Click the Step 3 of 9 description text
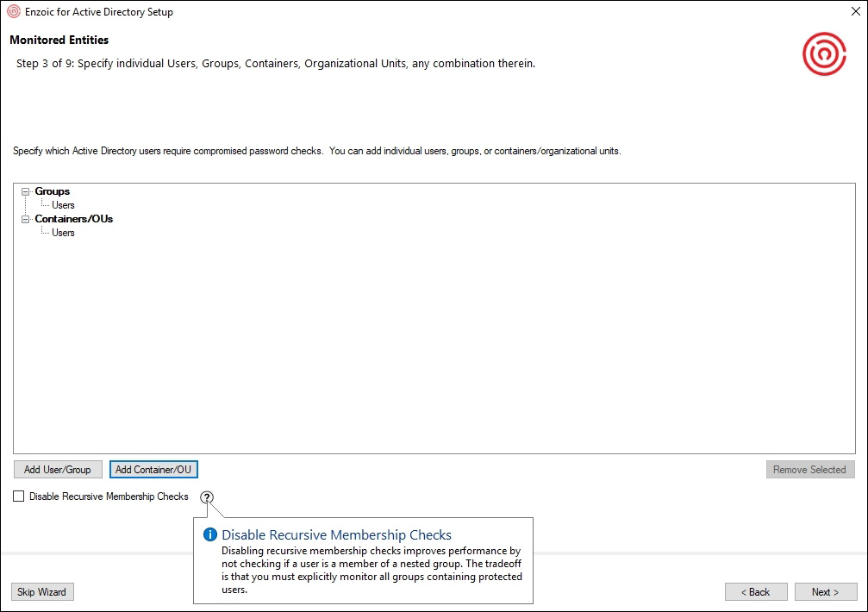Image resolution: width=868 pixels, height=612 pixels. pos(276,64)
